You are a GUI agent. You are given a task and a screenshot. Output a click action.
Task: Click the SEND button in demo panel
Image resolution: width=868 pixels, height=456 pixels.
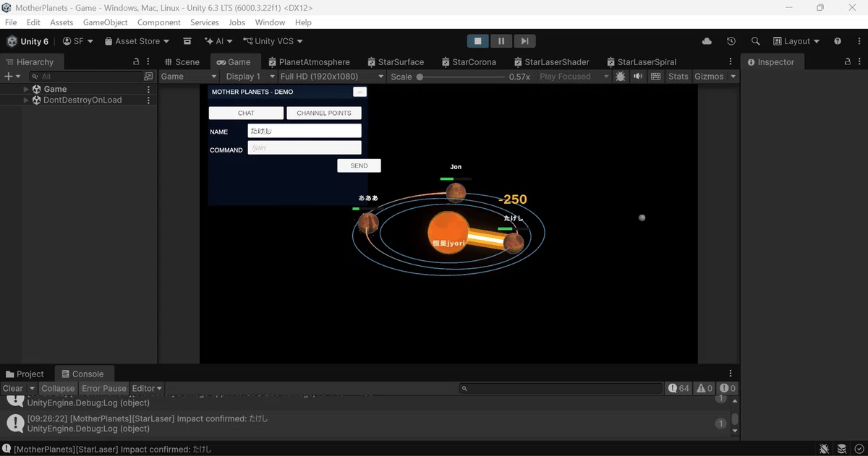point(359,165)
